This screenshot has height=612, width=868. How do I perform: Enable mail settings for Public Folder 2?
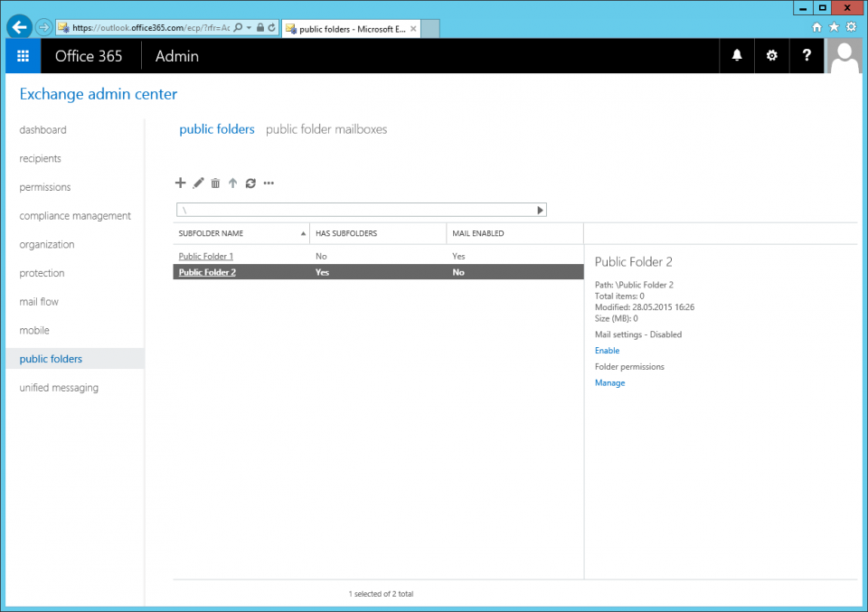pos(607,351)
